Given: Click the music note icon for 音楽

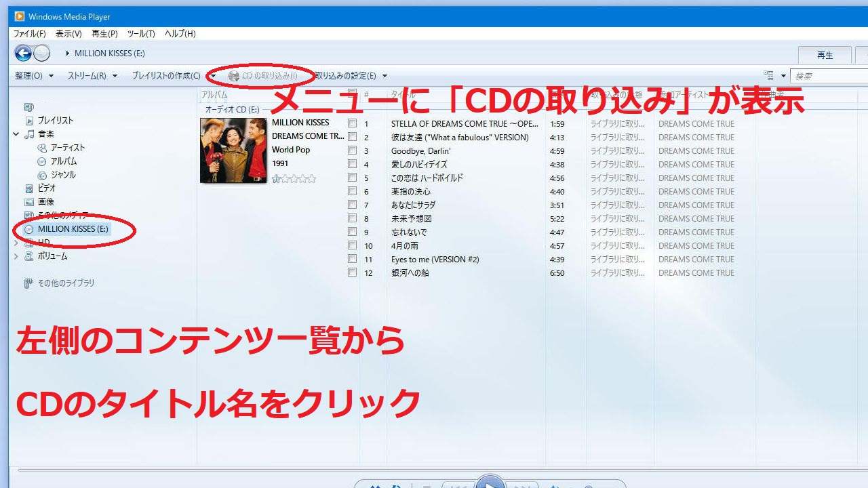Looking at the screenshot, I should tap(29, 134).
